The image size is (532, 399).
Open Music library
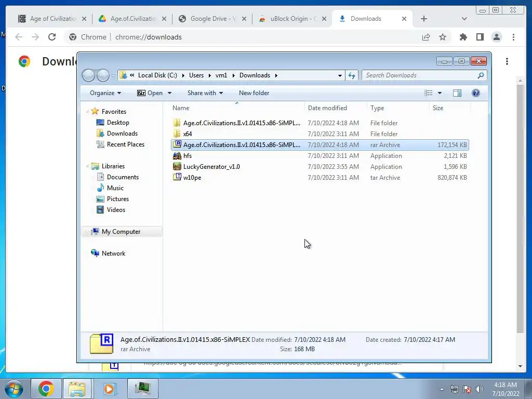pos(110,188)
